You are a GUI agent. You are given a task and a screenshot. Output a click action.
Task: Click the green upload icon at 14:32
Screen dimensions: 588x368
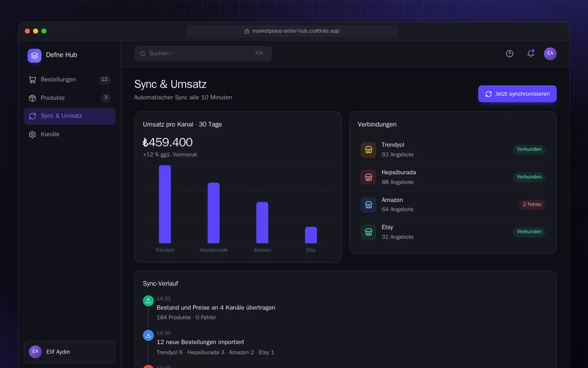pos(148,301)
